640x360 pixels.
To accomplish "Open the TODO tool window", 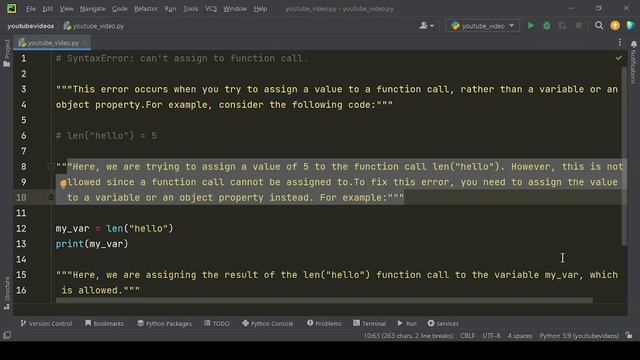I will (x=217, y=323).
